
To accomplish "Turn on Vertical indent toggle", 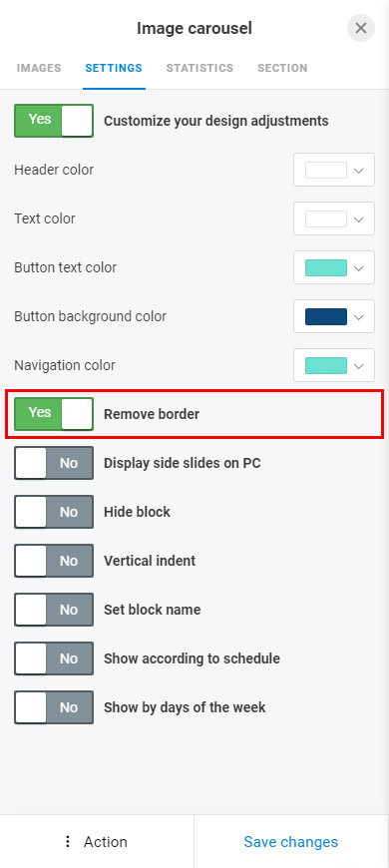I will (54, 561).
